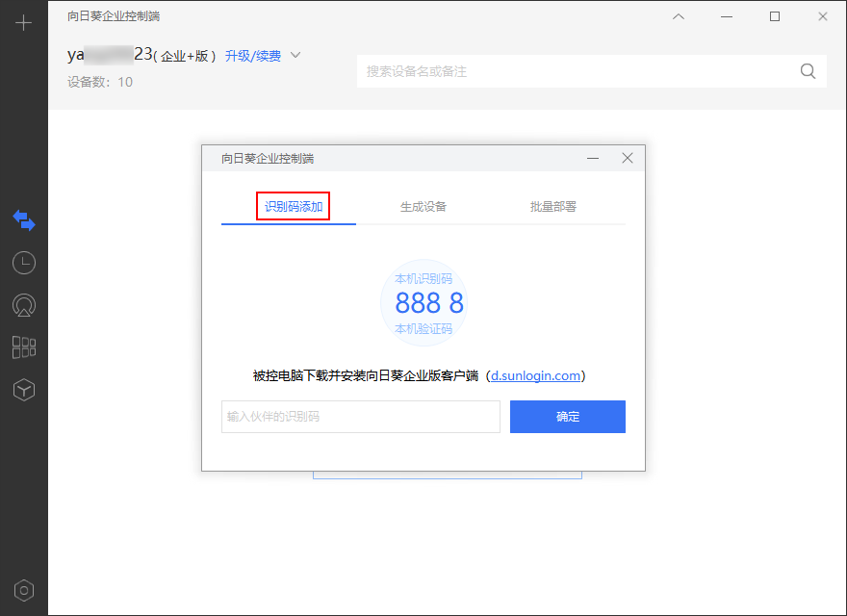Open the grid apps icon in sidebar
Screen dimensions: 847x616
click(x=24, y=347)
